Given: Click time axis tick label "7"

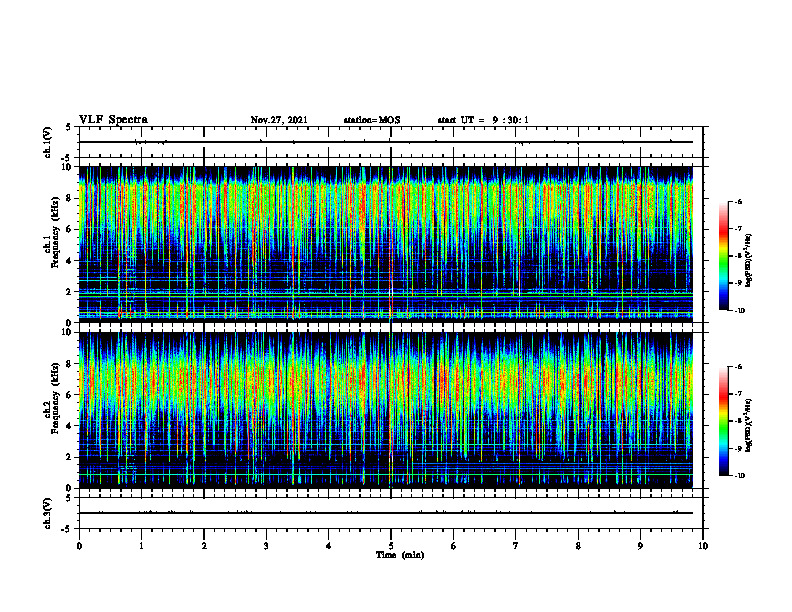Looking at the screenshot, I should tap(516, 546).
